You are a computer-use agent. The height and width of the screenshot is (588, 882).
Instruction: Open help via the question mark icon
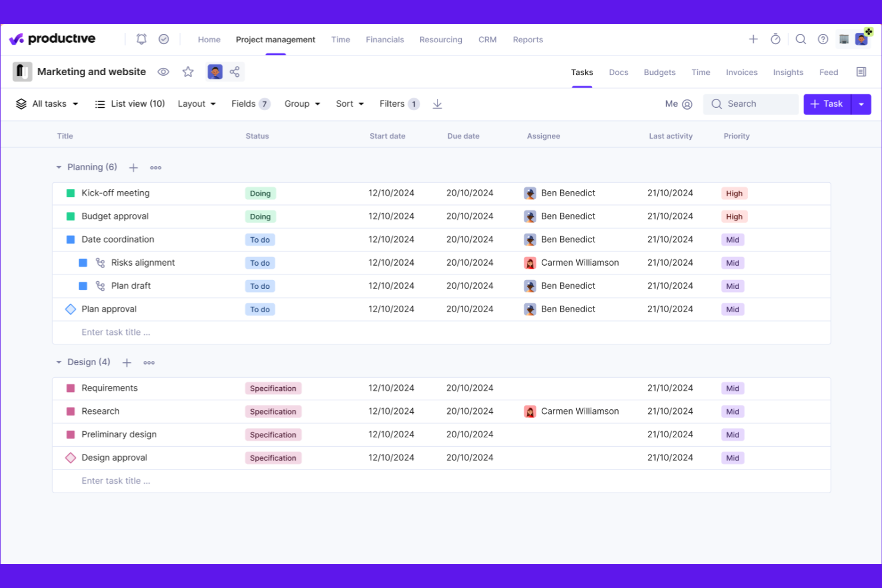pyautogui.click(x=823, y=39)
